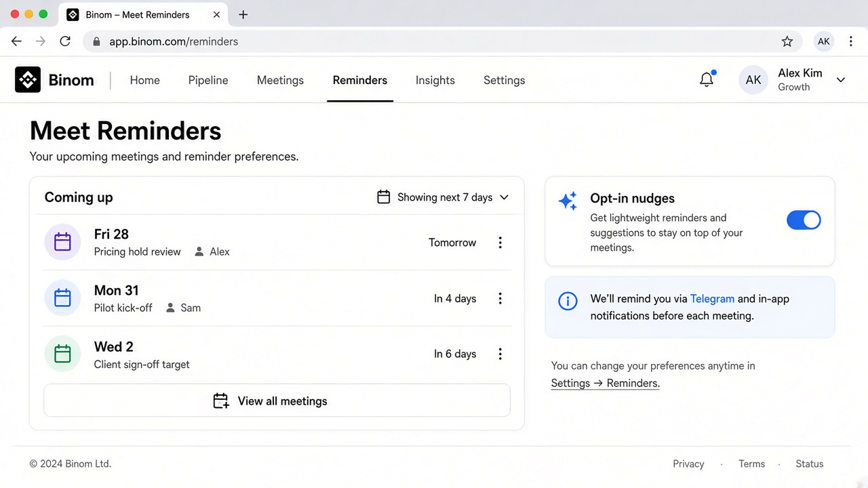Turn off the Opt-in nudges switch
Viewport: 868px width, 488px height.
tap(804, 220)
